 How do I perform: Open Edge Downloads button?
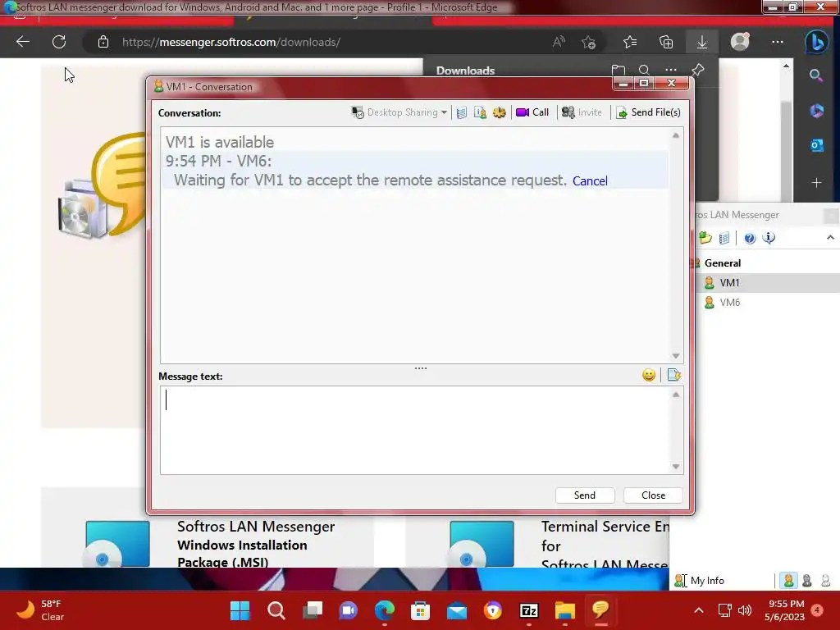[x=702, y=42]
